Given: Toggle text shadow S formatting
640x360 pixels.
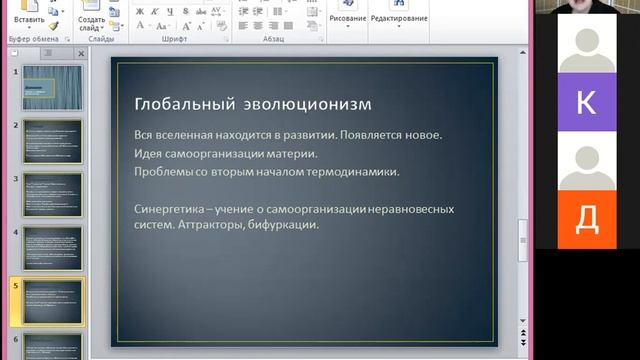Looking at the screenshot, I should click(x=186, y=11).
